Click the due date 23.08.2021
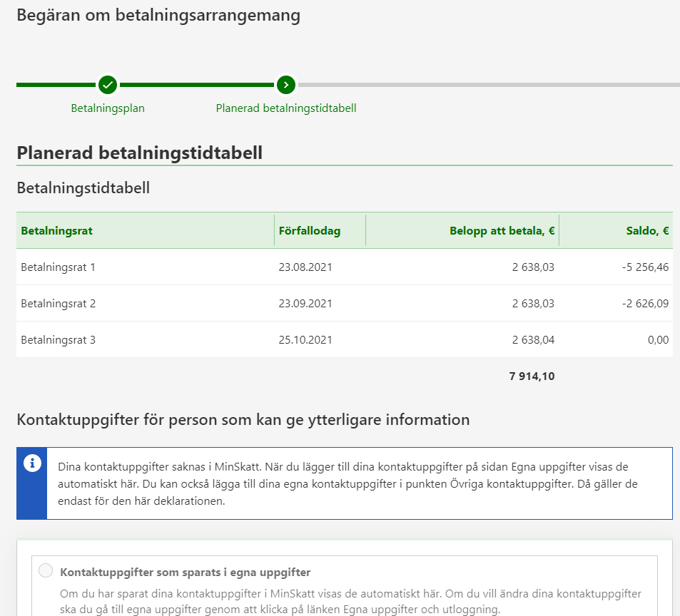This screenshot has width=680, height=616. tap(305, 267)
